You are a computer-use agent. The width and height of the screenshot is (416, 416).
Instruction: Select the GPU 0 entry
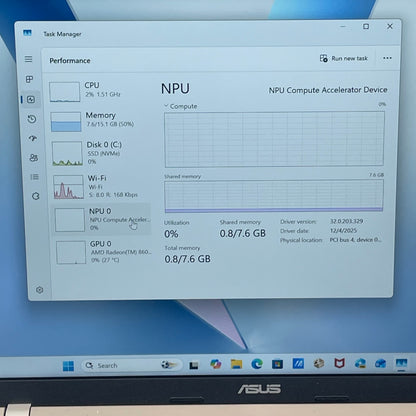pyautogui.click(x=103, y=252)
